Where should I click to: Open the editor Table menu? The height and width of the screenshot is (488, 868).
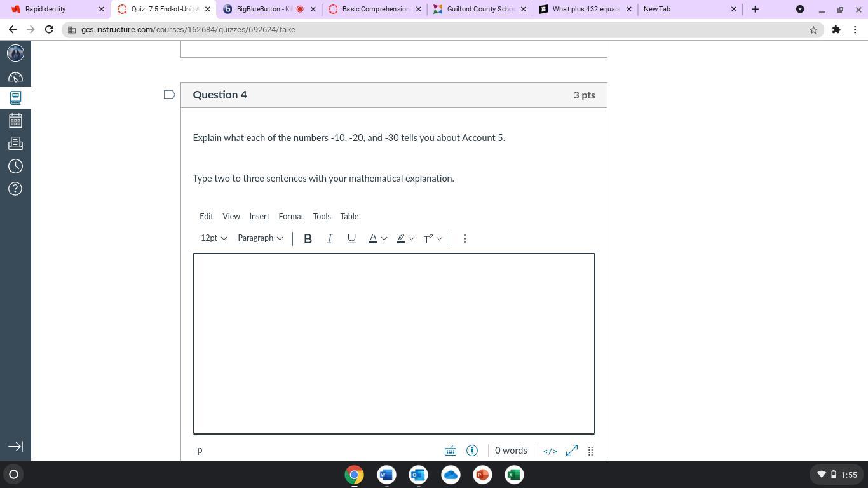349,216
